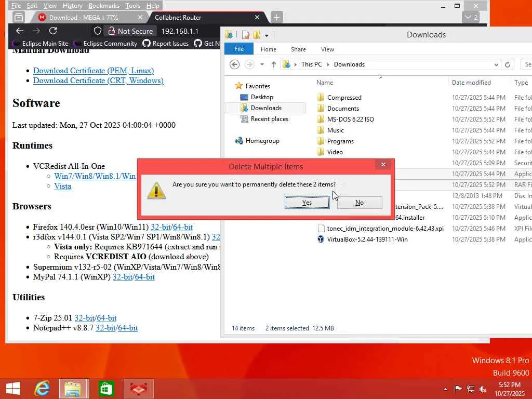Click the browser forward arrow

[x=36, y=31]
